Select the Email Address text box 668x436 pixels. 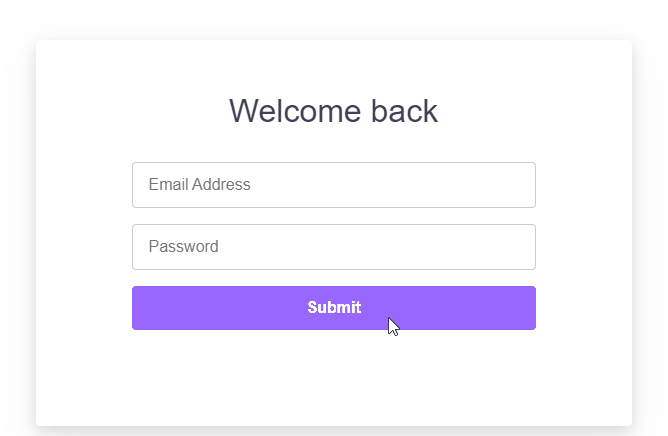click(333, 185)
